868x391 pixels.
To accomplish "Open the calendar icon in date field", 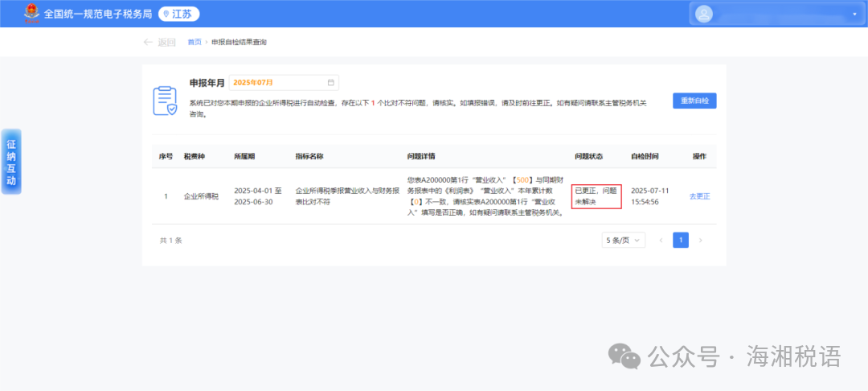I will click(331, 83).
